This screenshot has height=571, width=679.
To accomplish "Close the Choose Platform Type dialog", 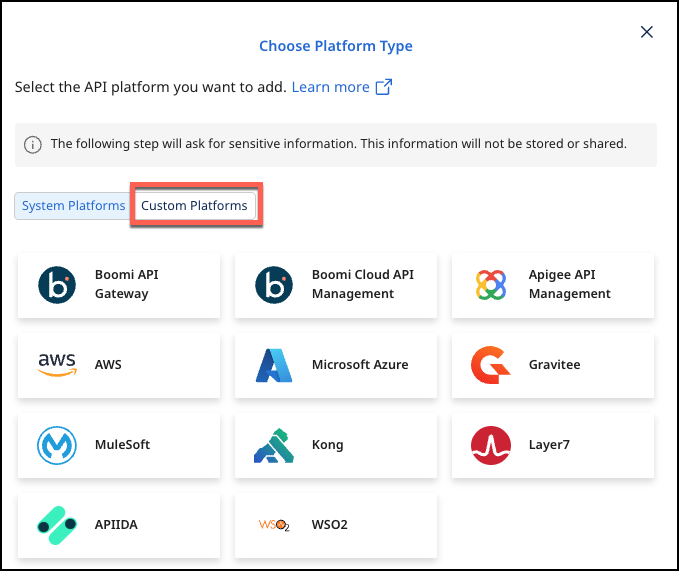I will [x=647, y=32].
